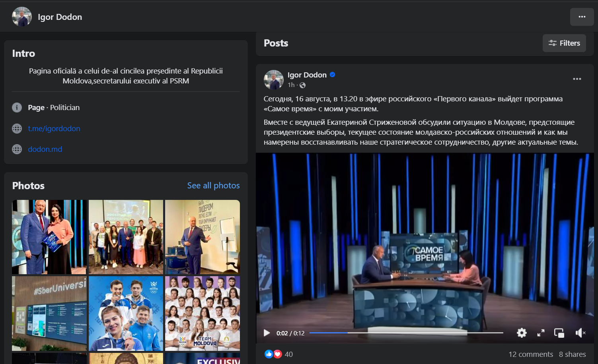This screenshot has width=598, height=364.
Task: Seek using the video progress bar
Action: coord(406,333)
